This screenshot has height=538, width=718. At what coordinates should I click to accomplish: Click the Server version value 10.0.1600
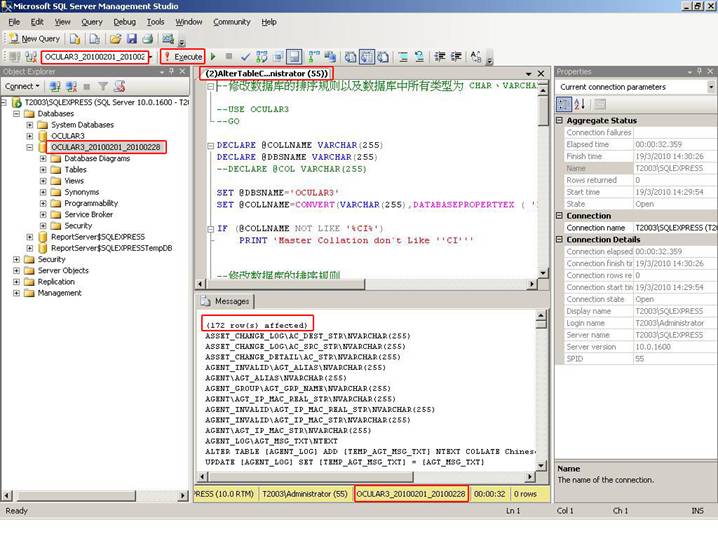[x=653, y=347]
